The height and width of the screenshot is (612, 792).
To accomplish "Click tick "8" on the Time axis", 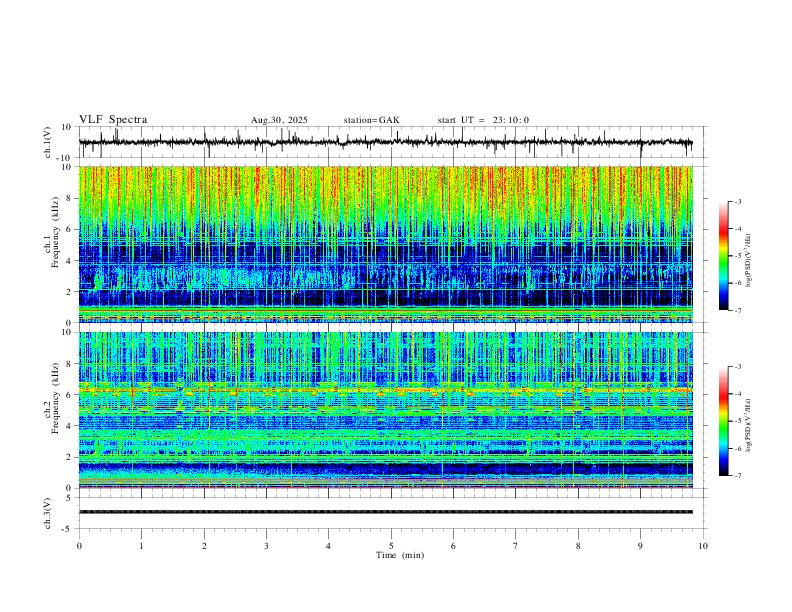I will pyautogui.click(x=578, y=546).
